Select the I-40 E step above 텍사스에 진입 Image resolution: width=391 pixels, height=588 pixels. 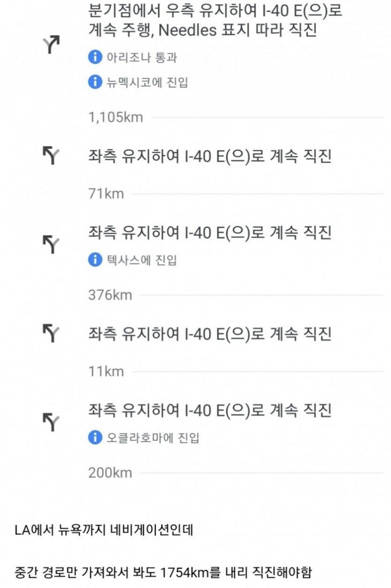tap(210, 232)
